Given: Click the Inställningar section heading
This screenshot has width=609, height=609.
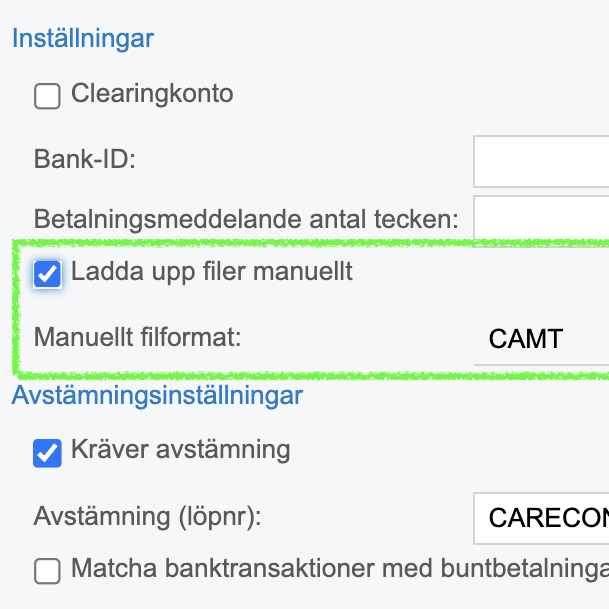Looking at the screenshot, I should (83, 39).
